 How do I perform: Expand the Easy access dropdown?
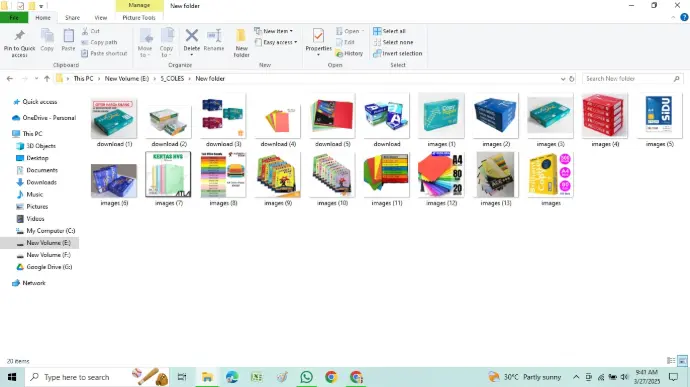click(276, 42)
